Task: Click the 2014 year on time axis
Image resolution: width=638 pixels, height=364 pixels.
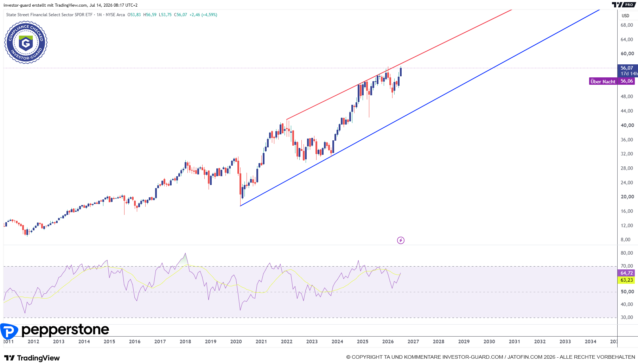Action: 84,341
